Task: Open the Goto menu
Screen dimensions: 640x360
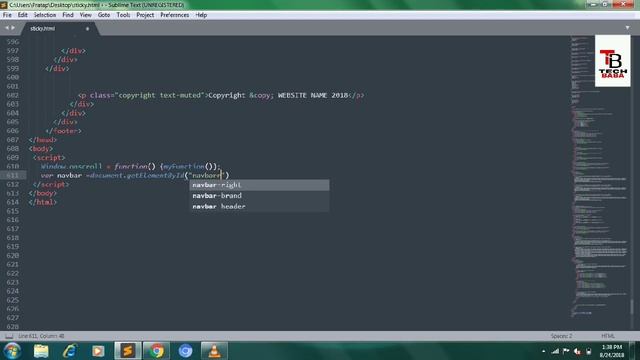Action: click(104, 15)
